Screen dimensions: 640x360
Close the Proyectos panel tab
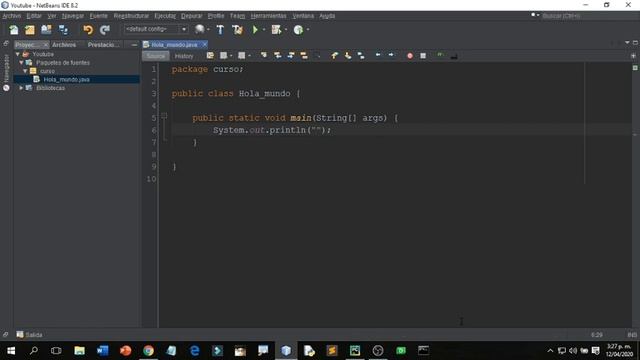tap(46, 45)
